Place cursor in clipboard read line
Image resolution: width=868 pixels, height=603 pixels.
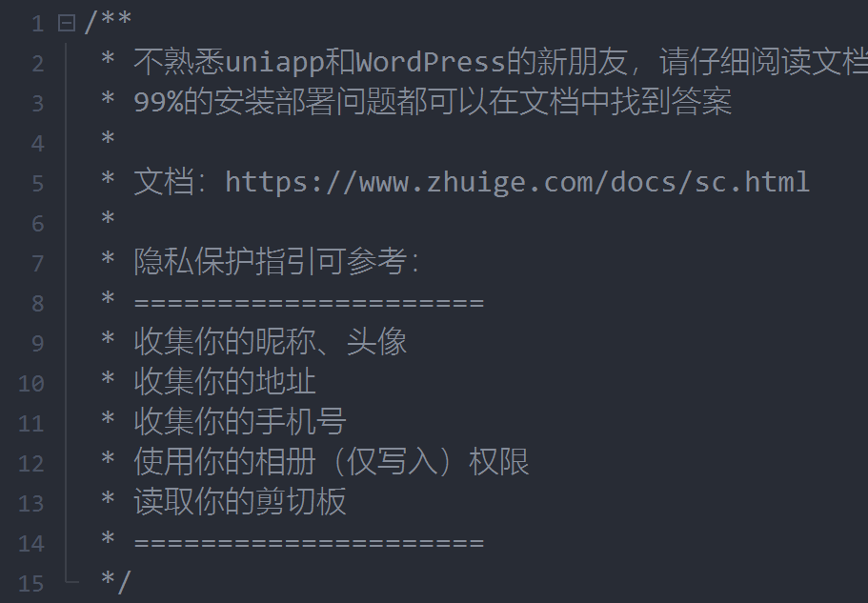[240, 501]
